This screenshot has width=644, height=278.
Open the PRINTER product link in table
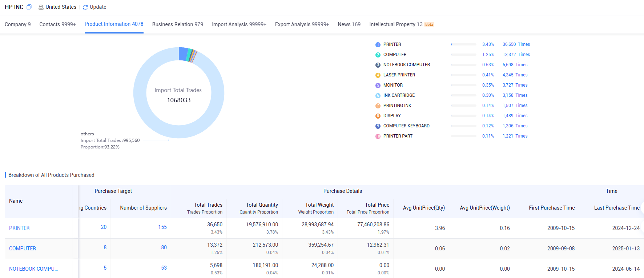click(x=19, y=228)
